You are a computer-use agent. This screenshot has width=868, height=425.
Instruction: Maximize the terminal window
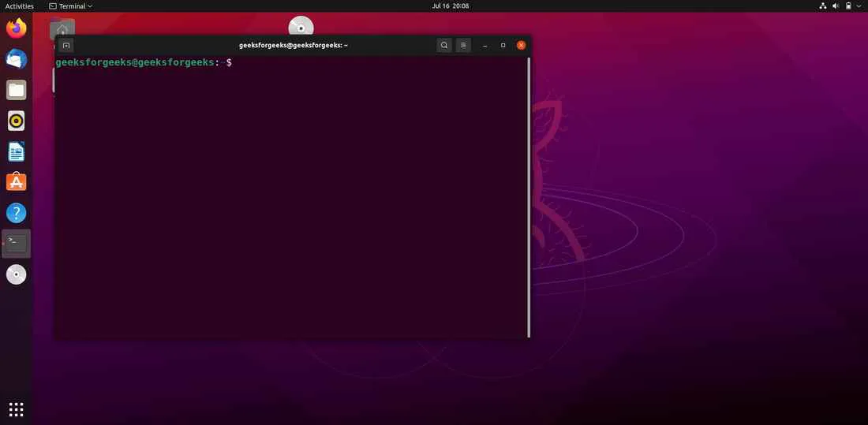click(x=503, y=46)
